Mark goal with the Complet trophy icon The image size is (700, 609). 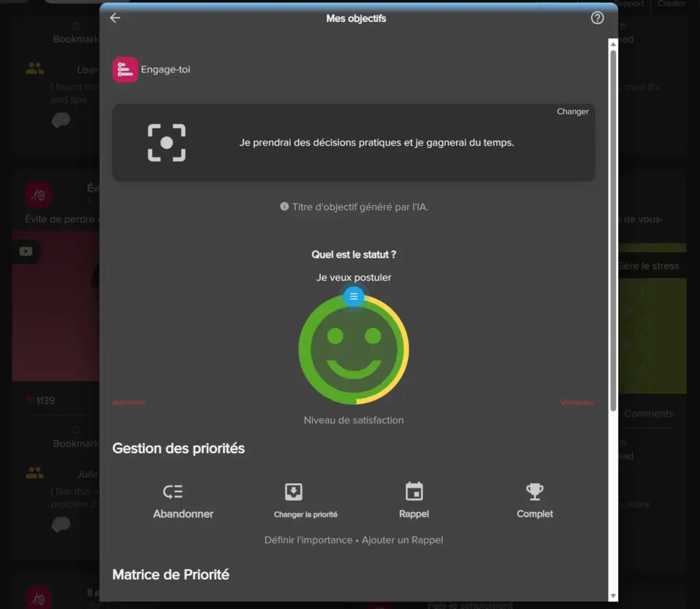pos(535,492)
